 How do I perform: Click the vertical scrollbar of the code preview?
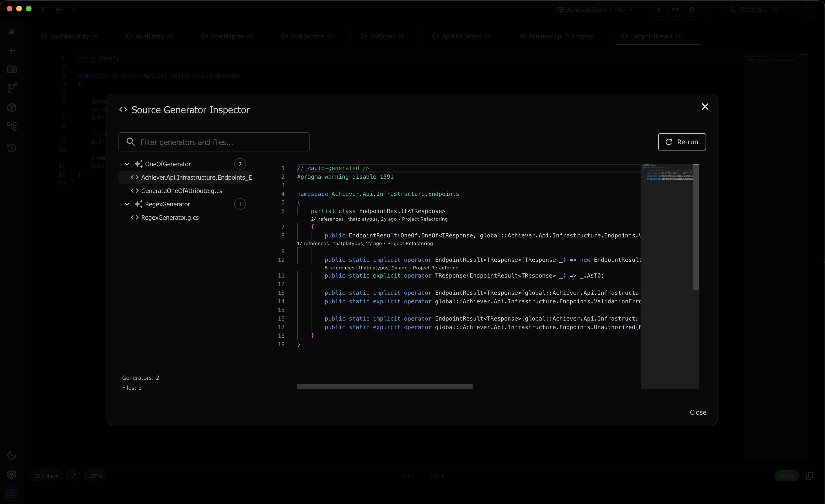[696, 227]
